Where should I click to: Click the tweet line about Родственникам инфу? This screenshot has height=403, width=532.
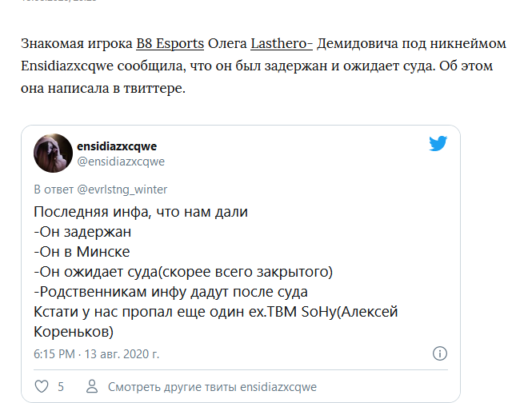171,291
